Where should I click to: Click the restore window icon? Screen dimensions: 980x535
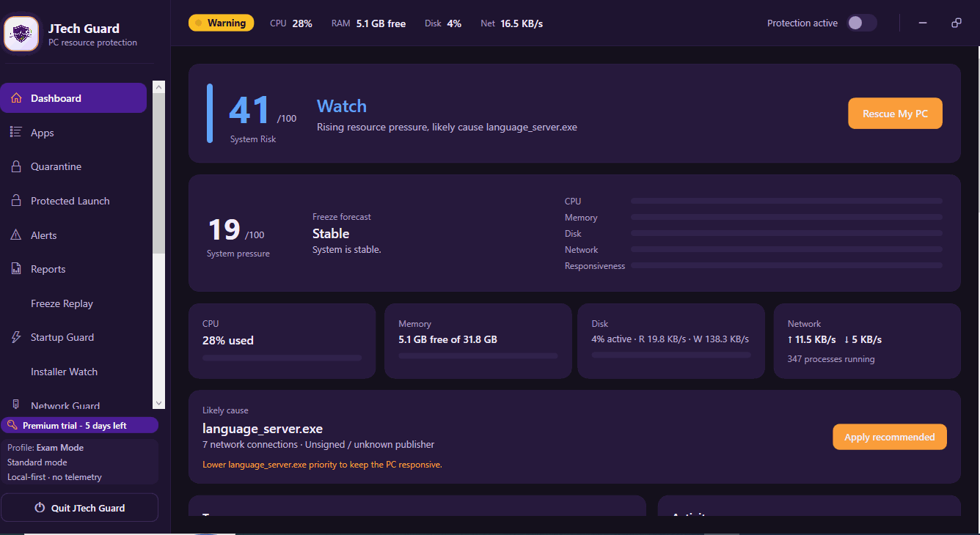[x=957, y=23]
